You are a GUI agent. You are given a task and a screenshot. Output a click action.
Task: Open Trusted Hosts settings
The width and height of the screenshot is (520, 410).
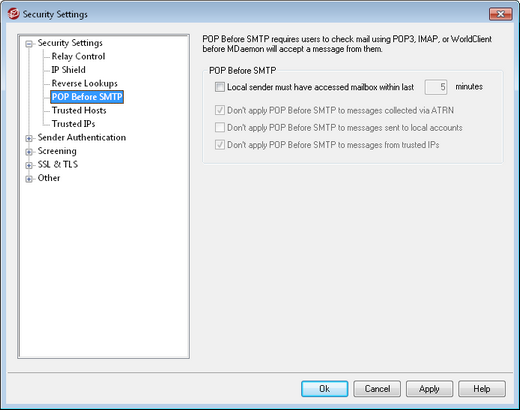79,110
